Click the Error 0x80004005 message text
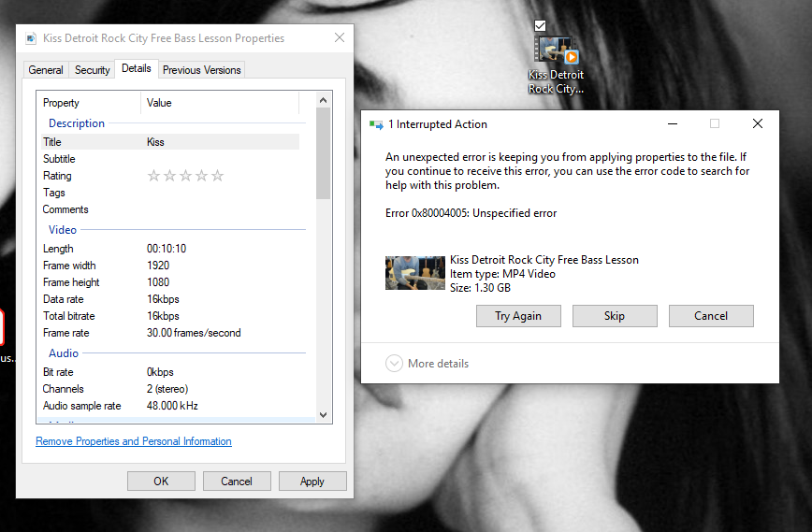This screenshot has height=532, width=812. [471, 213]
